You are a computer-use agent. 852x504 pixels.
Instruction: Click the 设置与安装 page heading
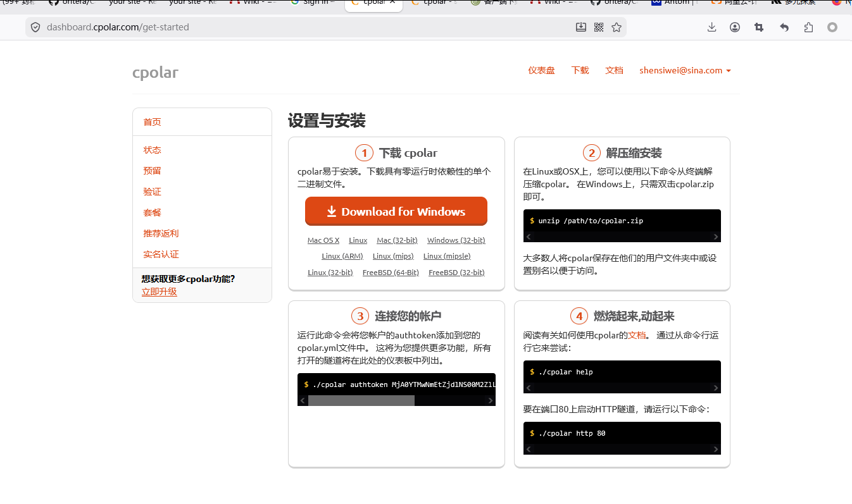[327, 121]
